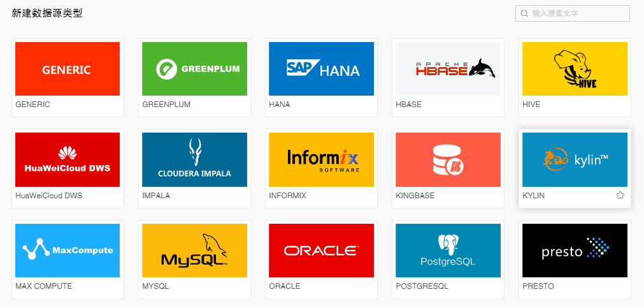Select the Presto logo tile

pyautogui.click(x=575, y=251)
